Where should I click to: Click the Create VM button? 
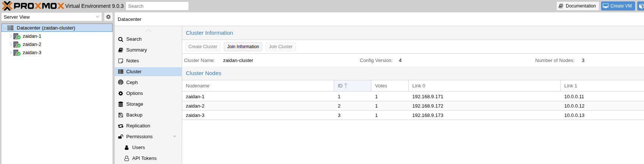618,6
